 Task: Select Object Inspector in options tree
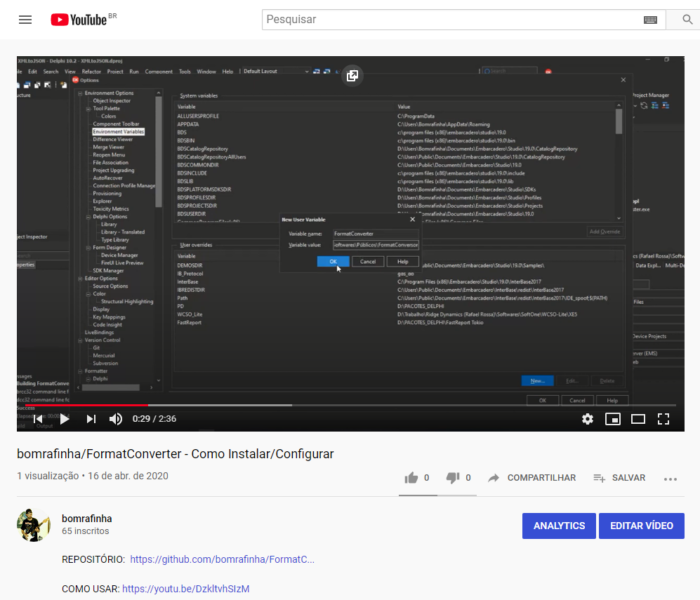(112, 101)
